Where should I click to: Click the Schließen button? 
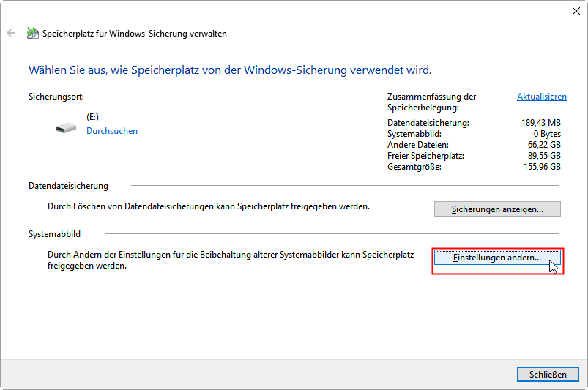pos(548,374)
